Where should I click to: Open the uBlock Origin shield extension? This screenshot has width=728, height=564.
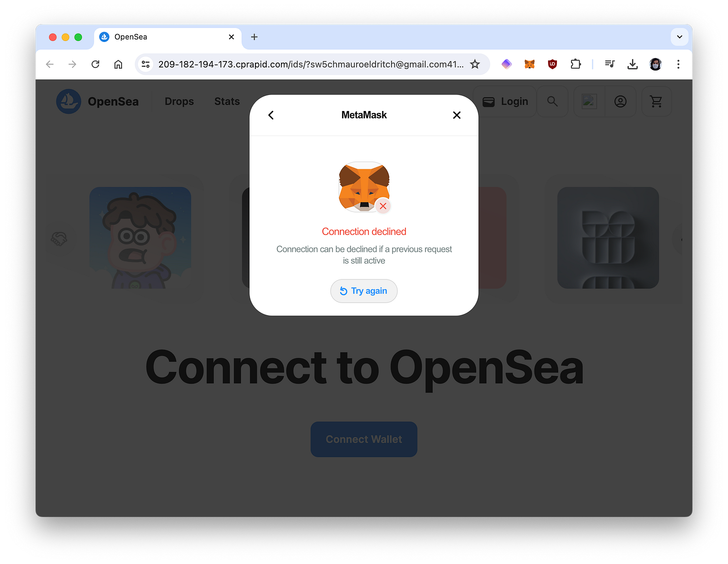(552, 64)
